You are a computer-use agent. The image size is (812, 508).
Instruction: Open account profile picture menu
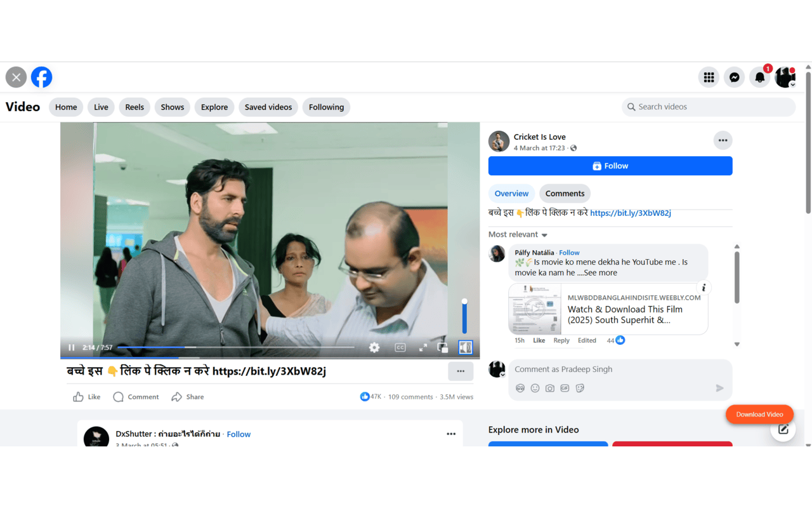point(785,77)
